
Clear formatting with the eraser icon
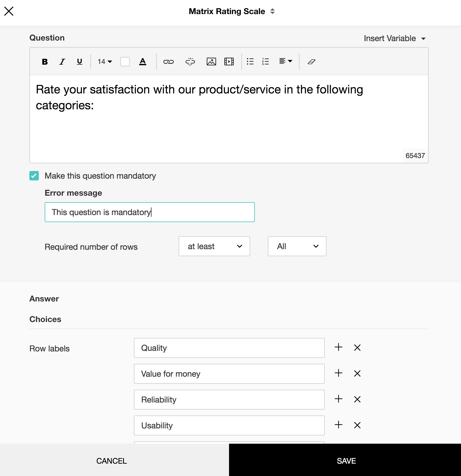coord(312,62)
